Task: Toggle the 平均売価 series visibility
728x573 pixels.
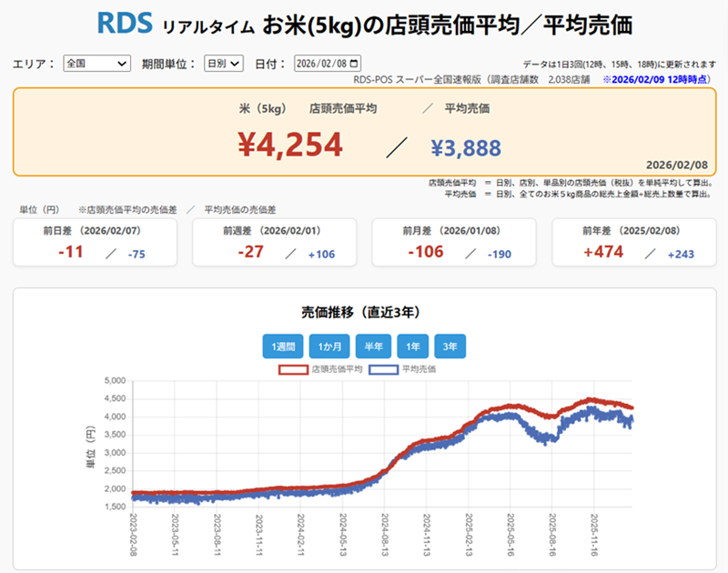Action: [405, 369]
